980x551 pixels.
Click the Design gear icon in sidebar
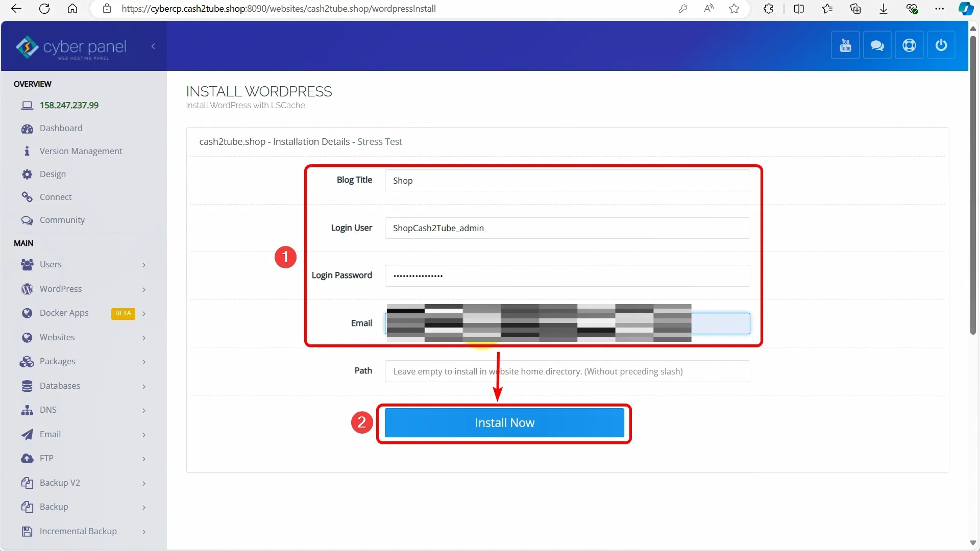[x=27, y=174]
